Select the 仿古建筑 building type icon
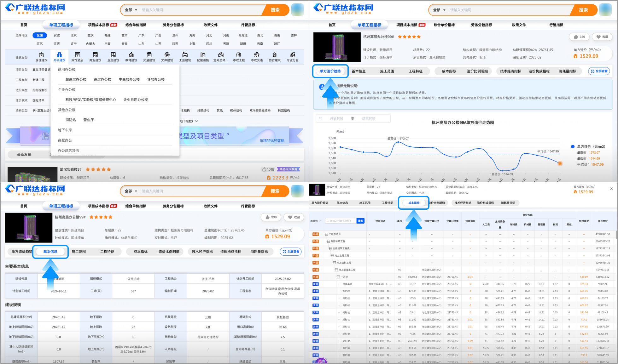Image resolution: width=618 pixels, height=364 pixels. click(x=275, y=57)
